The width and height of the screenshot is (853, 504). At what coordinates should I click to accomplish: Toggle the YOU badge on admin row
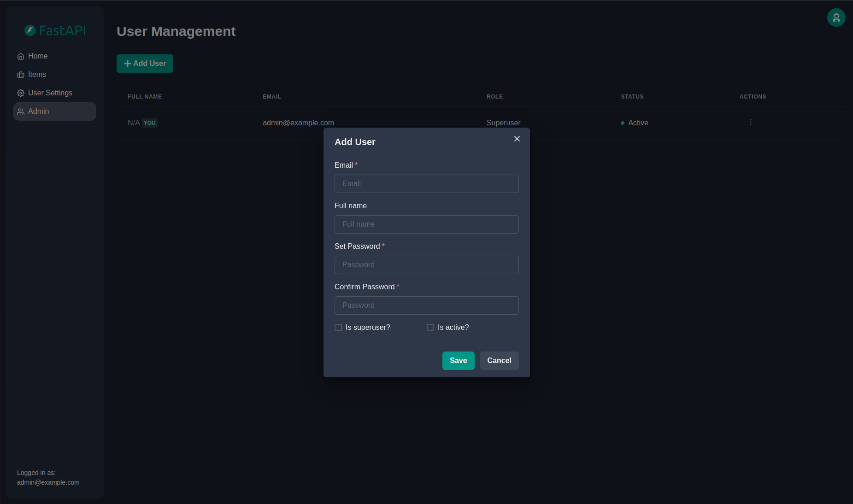(x=149, y=123)
